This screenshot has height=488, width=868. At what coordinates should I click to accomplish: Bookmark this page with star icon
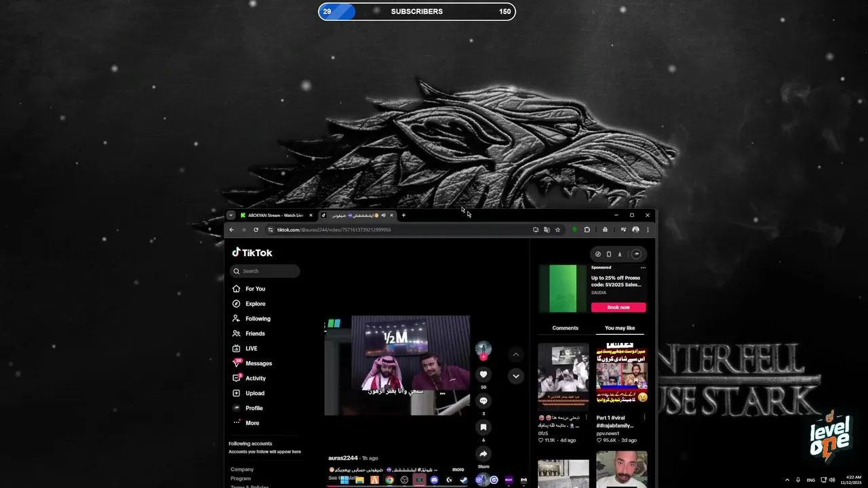tap(557, 230)
